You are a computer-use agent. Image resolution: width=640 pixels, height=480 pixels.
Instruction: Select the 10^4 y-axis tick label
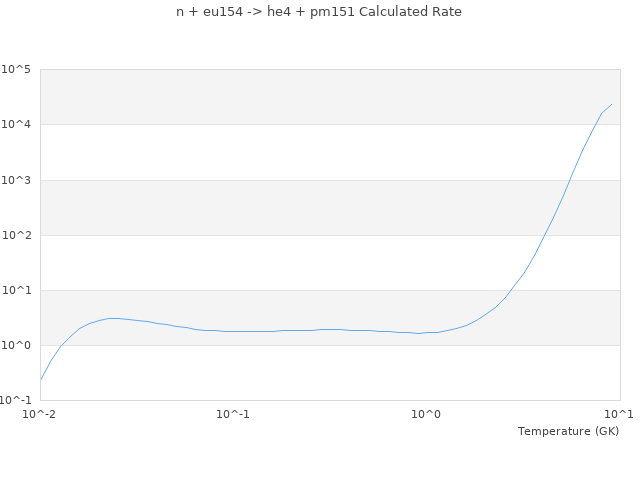(x=16, y=125)
